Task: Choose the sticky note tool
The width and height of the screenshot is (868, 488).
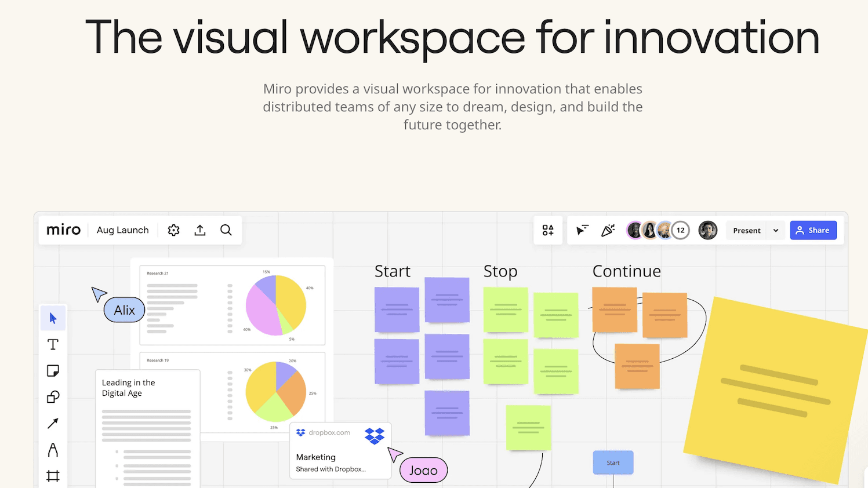Action: tap(53, 371)
